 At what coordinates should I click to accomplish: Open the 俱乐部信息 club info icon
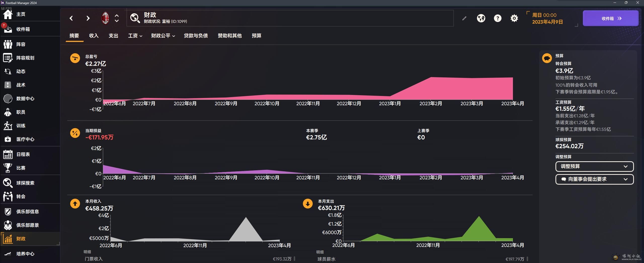point(8,212)
